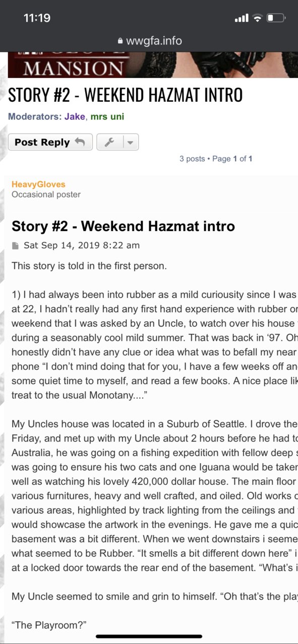
Task: Tap the STORY #2 - WEEKEND HAZMAT INTRO topic heading
Action: 125,95
